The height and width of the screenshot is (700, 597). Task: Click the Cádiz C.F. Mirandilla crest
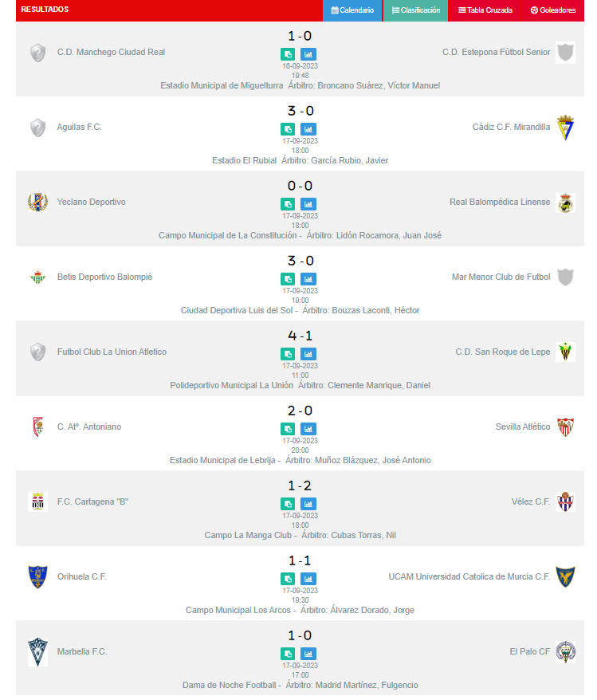[565, 127]
